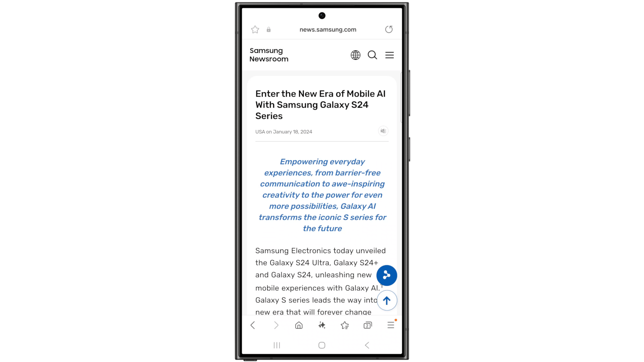Screen dimensions: 644x362
Task: Click the bookmark/favorites star icon
Action: pyautogui.click(x=255, y=29)
